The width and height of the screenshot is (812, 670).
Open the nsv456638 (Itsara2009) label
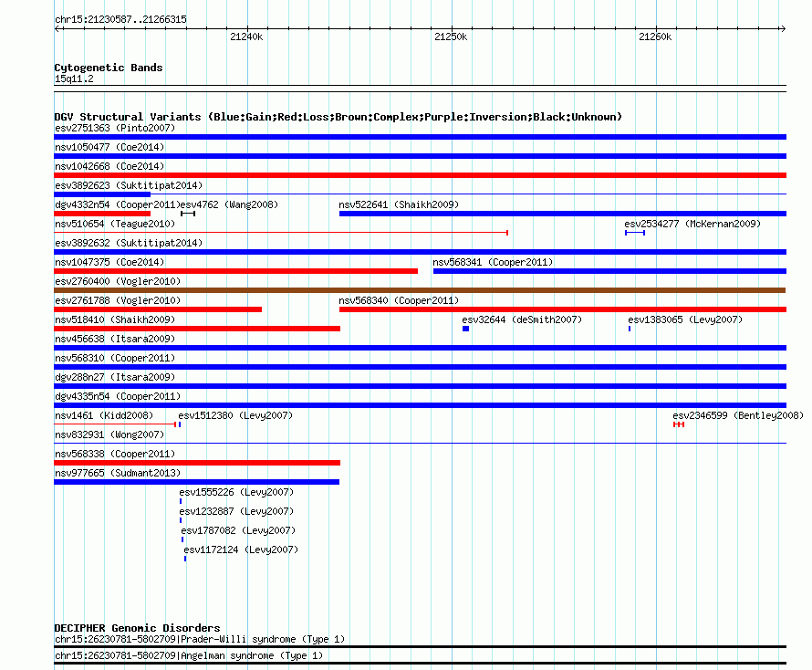115,339
